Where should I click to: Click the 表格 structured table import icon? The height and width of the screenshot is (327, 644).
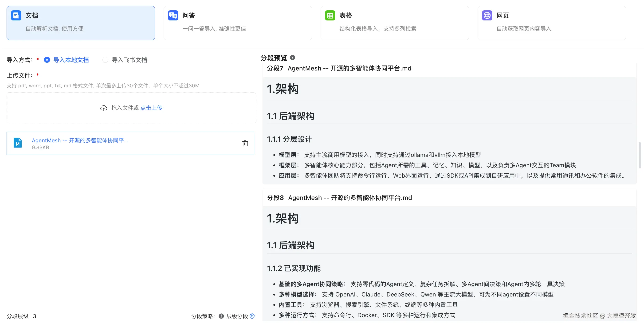coord(330,15)
